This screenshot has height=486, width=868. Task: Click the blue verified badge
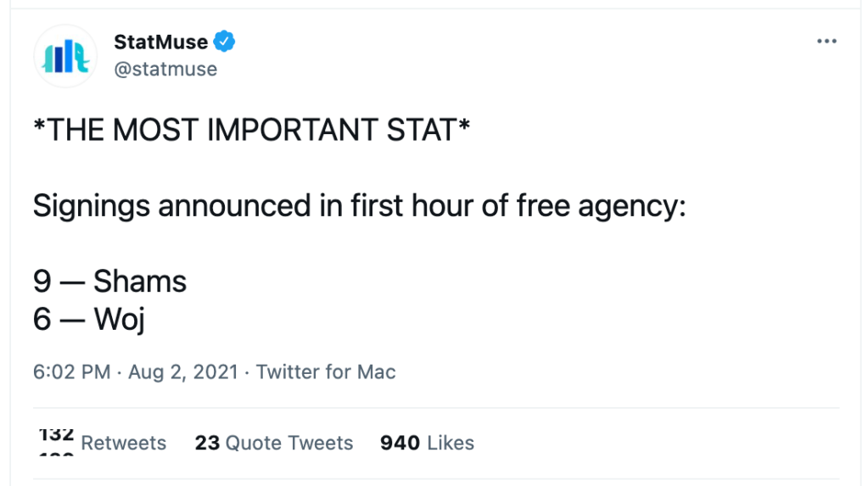[224, 40]
